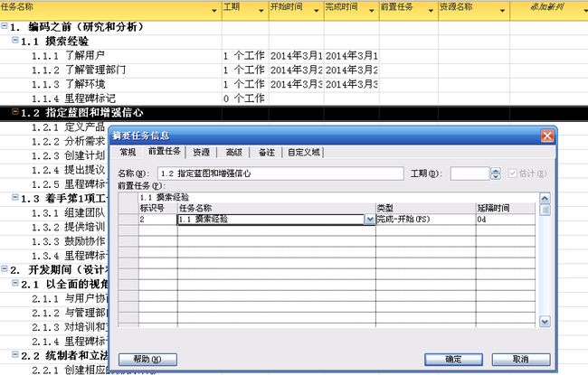Open the predecessor task name dropdown arrow

[370, 220]
